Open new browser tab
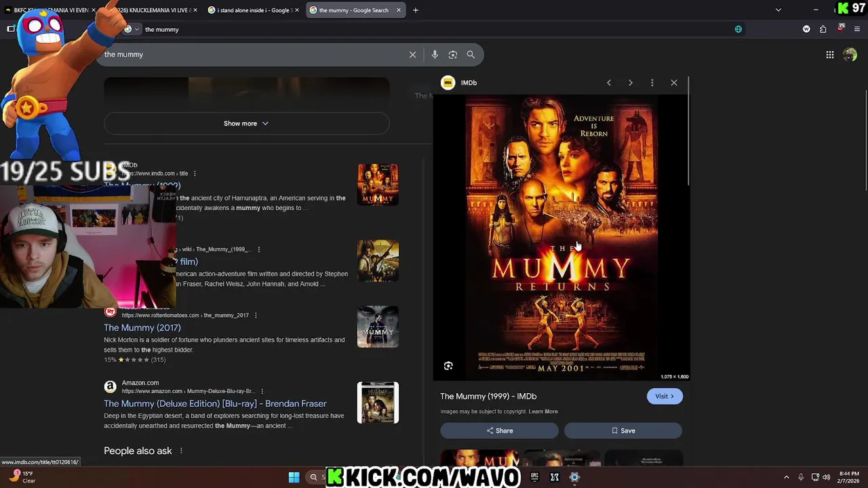The image size is (868, 488). [416, 10]
